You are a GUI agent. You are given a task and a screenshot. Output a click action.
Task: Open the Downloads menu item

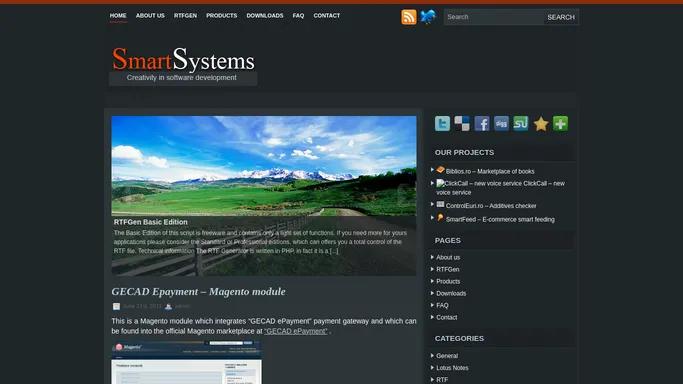click(x=265, y=16)
